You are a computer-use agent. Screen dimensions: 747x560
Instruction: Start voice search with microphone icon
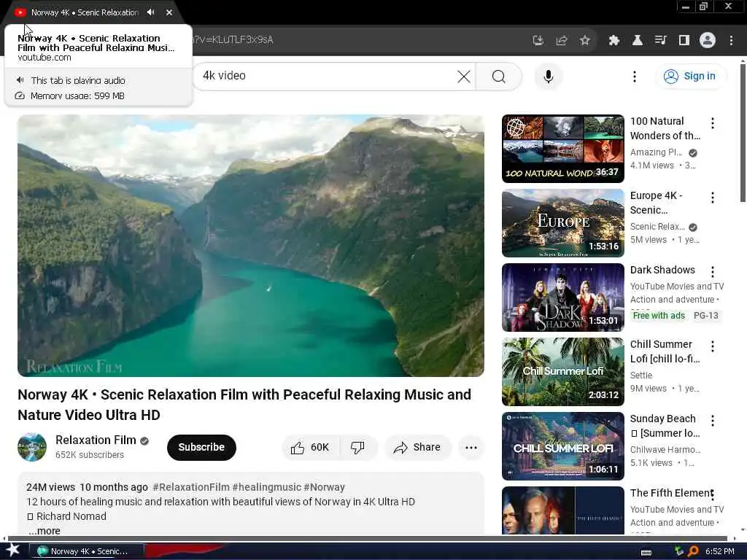point(549,76)
